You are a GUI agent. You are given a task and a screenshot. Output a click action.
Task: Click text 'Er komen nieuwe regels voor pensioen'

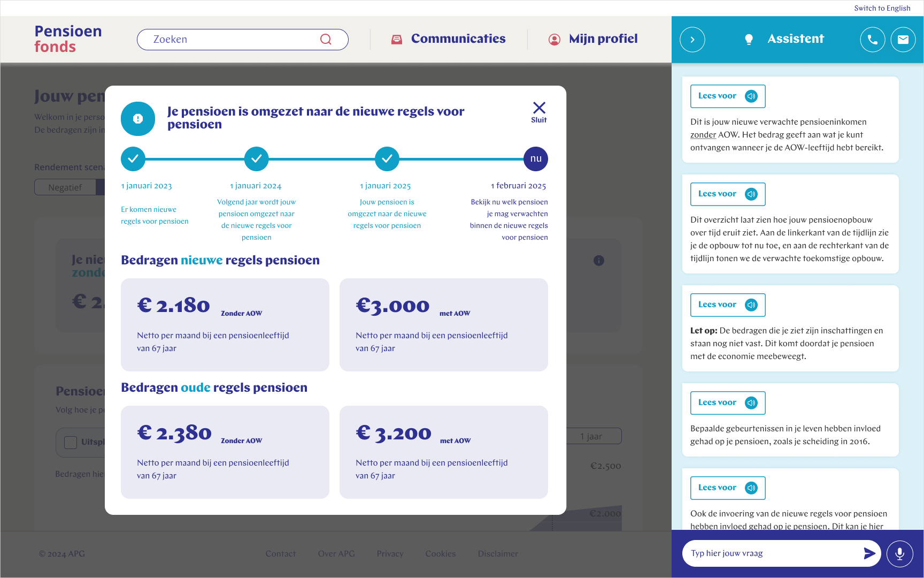pyautogui.click(x=155, y=215)
